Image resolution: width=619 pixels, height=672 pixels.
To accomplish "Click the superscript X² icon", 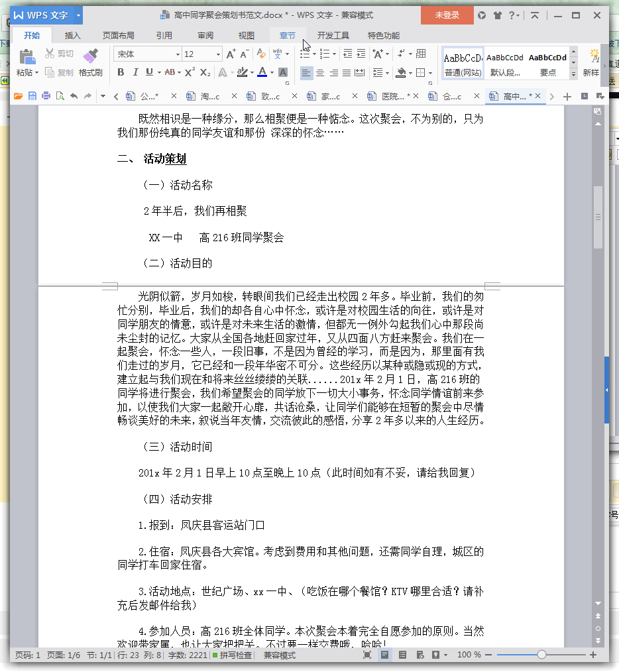I will 190,72.
